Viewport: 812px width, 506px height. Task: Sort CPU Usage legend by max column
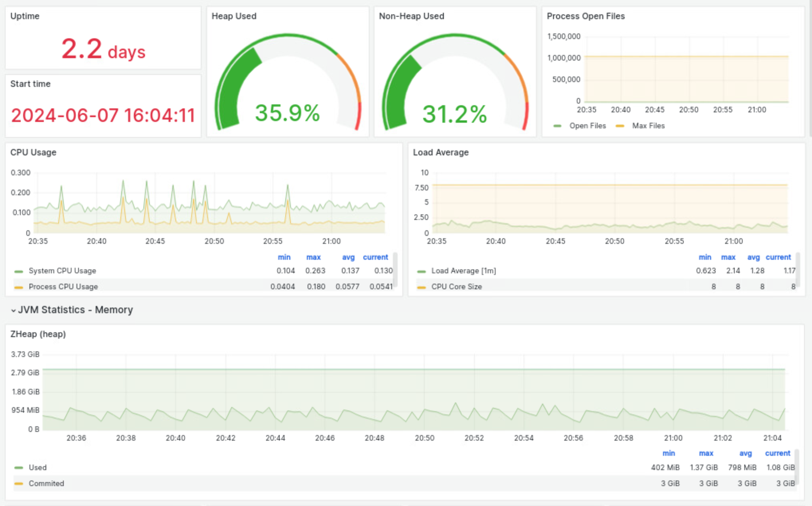[314, 257]
